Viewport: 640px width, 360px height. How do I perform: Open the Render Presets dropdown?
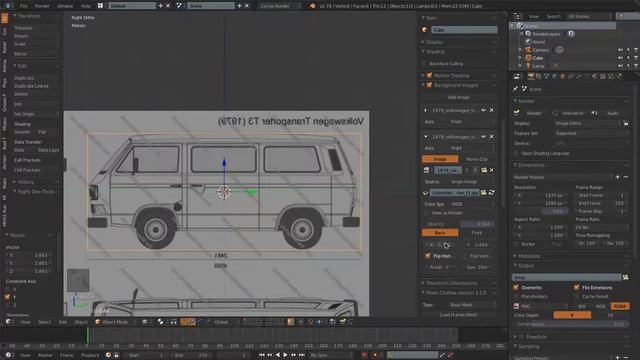(x=563, y=177)
